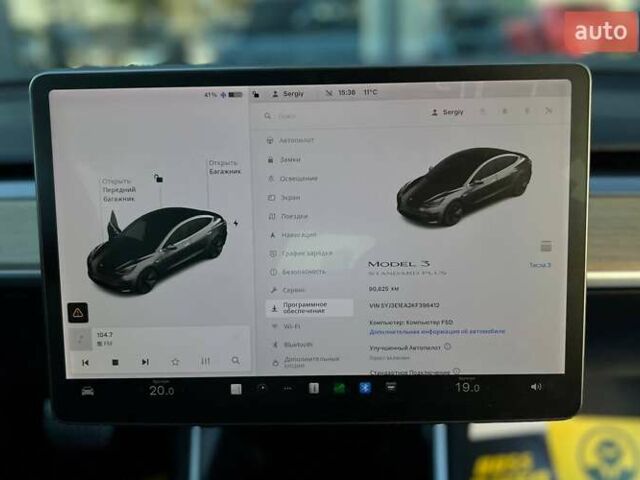Tap the charging bolt icon beside car
The width and height of the screenshot is (640, 480).
(x=236, y=223)
